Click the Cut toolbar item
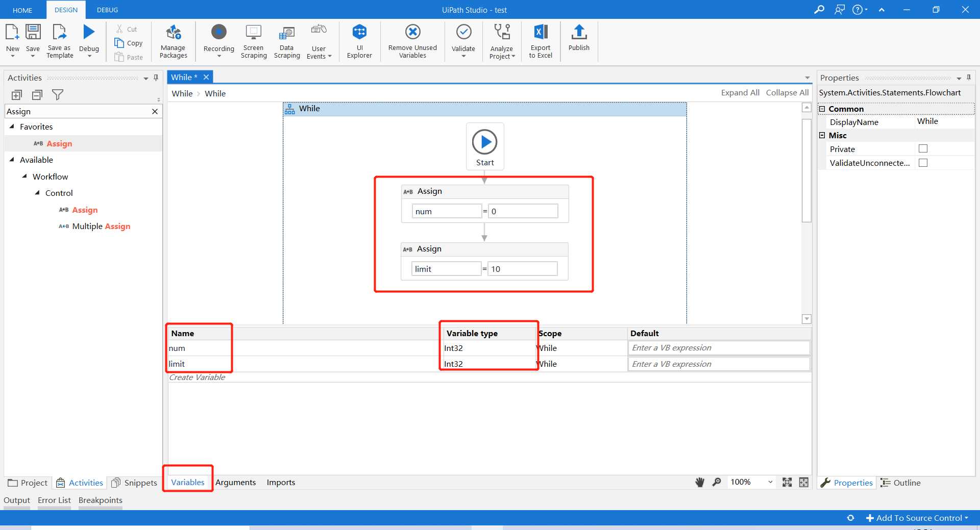980x530 pixels. click(x=127, y=29)
